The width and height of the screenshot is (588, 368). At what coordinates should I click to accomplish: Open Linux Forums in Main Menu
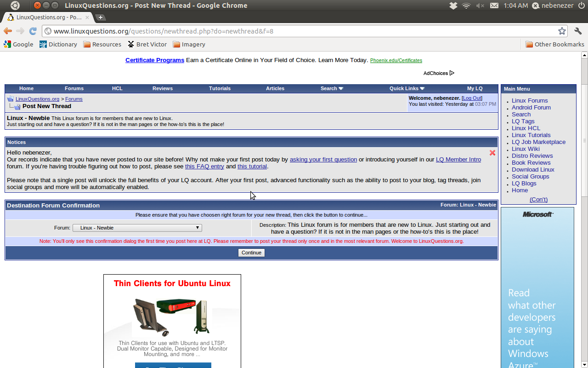coord(530,100)
